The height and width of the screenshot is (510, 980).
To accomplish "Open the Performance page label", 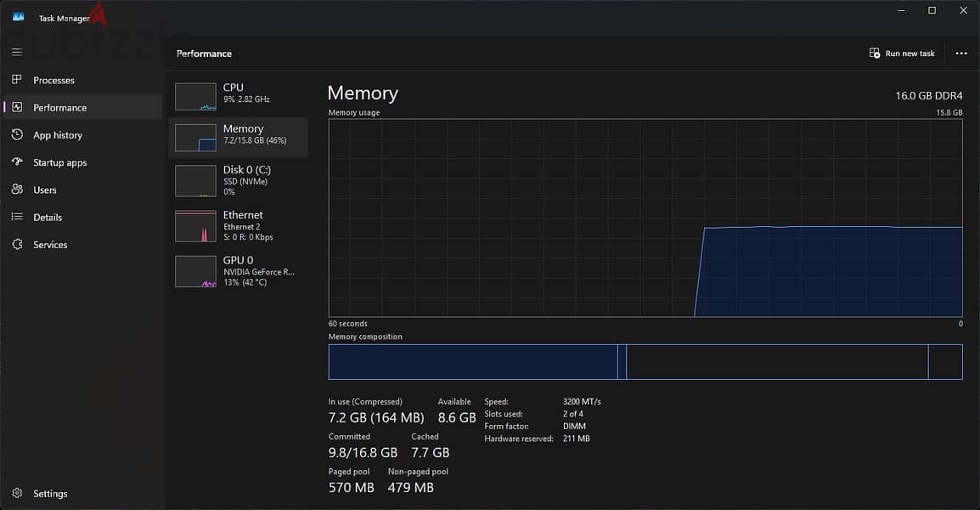I will point(60,108).
